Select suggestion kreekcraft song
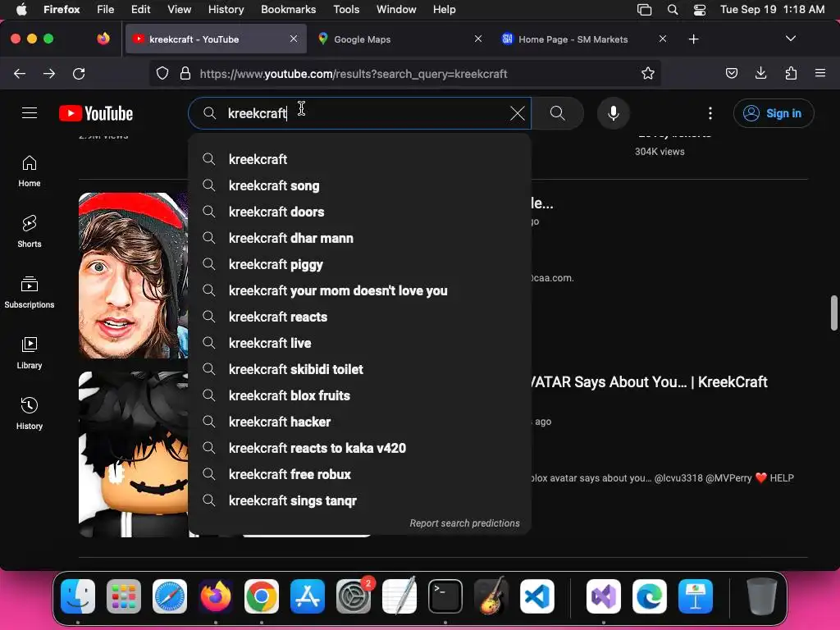Screen dimensions: 840x630 (359, 185)
